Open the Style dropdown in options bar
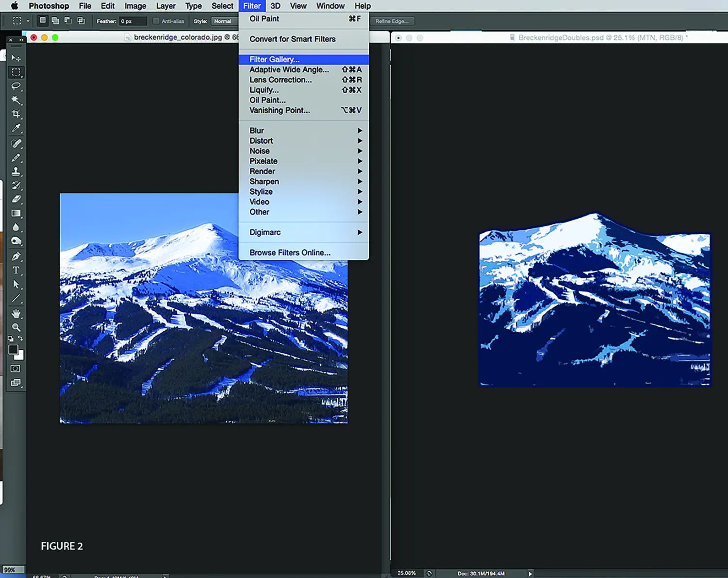 pyautogui.click(x=224, y=21)
